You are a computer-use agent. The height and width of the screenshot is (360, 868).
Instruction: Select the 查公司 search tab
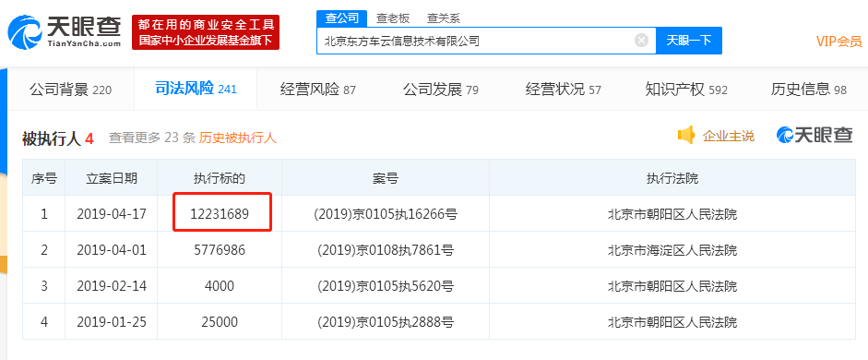tap(341, 18)
